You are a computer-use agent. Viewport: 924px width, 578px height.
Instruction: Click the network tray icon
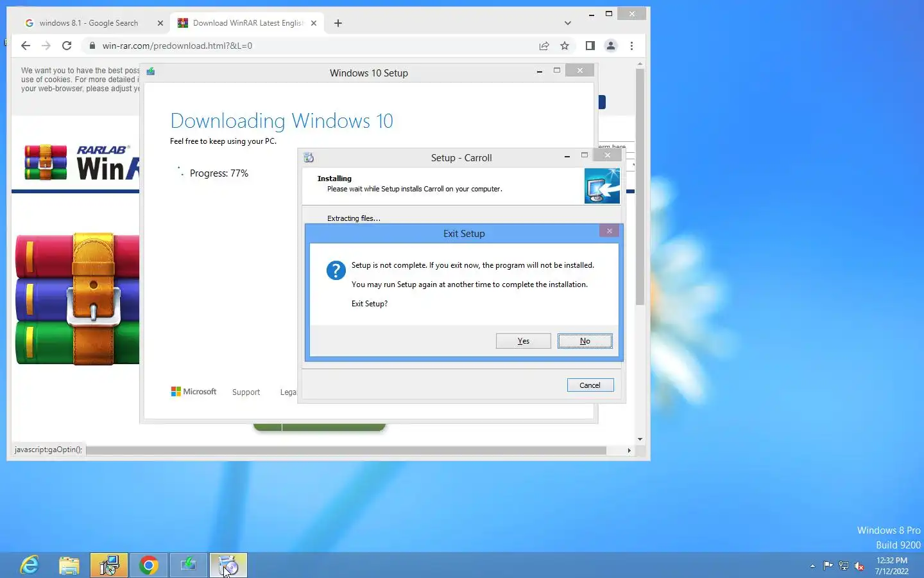coord(844,566)
